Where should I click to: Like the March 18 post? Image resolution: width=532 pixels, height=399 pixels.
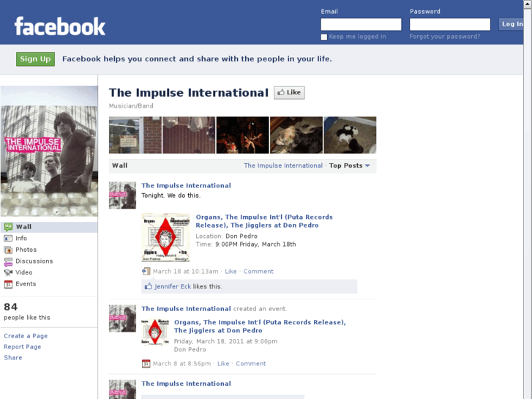[x=231, y=272]
